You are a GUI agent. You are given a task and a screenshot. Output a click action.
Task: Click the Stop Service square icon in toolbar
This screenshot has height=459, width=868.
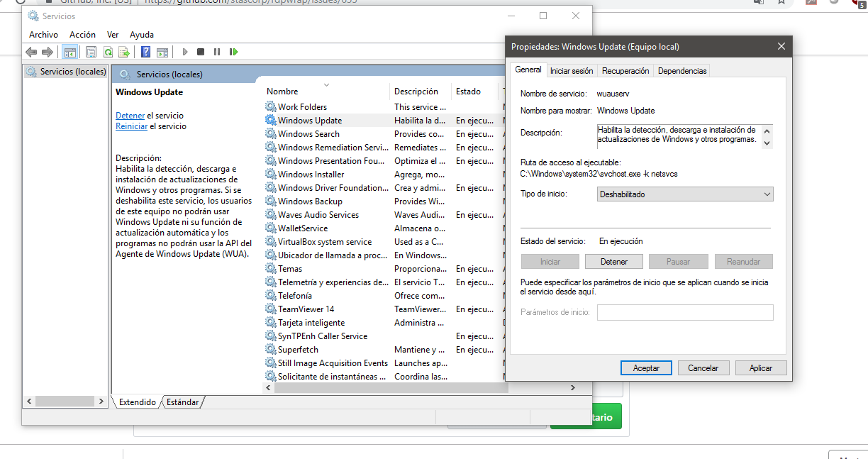pos(201,52)
